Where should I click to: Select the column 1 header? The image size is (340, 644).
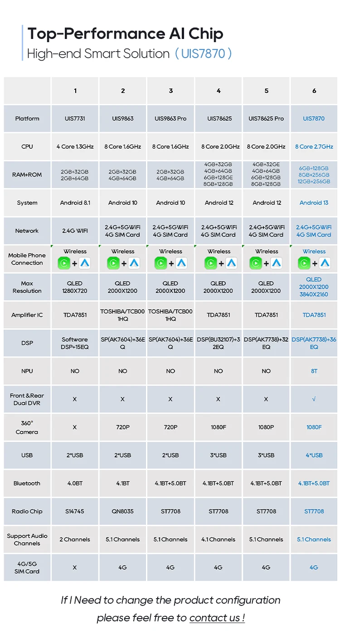pos(75,91)
